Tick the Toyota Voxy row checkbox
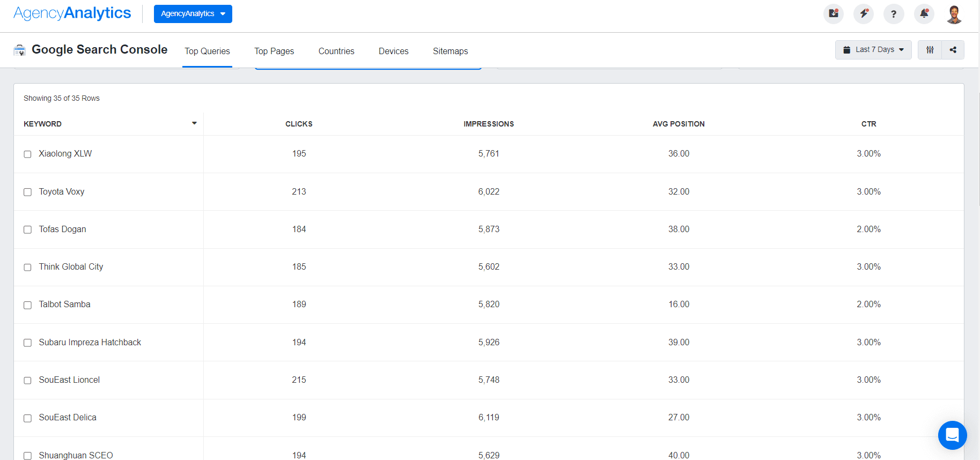 tap(27, 192)
